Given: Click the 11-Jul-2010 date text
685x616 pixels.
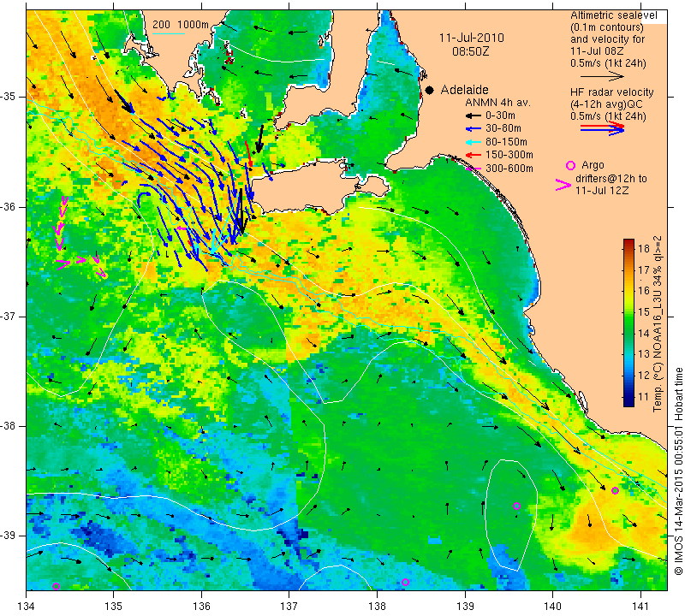Looking at the screenshot, I should tap(472, 38).
